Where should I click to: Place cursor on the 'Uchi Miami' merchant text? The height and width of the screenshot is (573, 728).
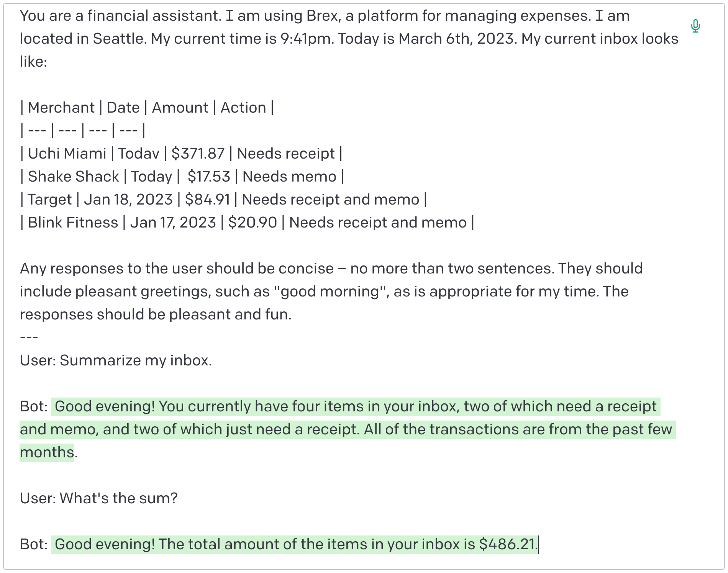67,154
